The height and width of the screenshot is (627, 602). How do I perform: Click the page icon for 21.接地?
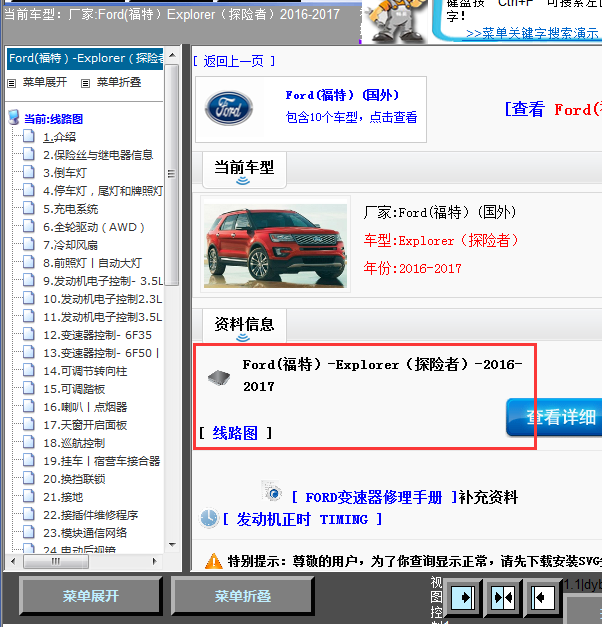28,496
